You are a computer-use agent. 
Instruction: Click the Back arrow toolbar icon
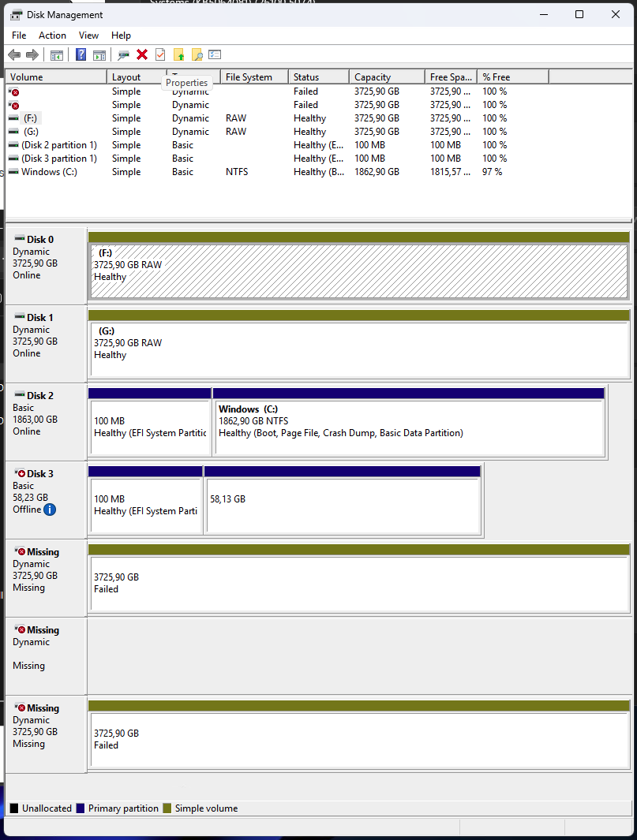pyautogui.click(x=14, y=54)
